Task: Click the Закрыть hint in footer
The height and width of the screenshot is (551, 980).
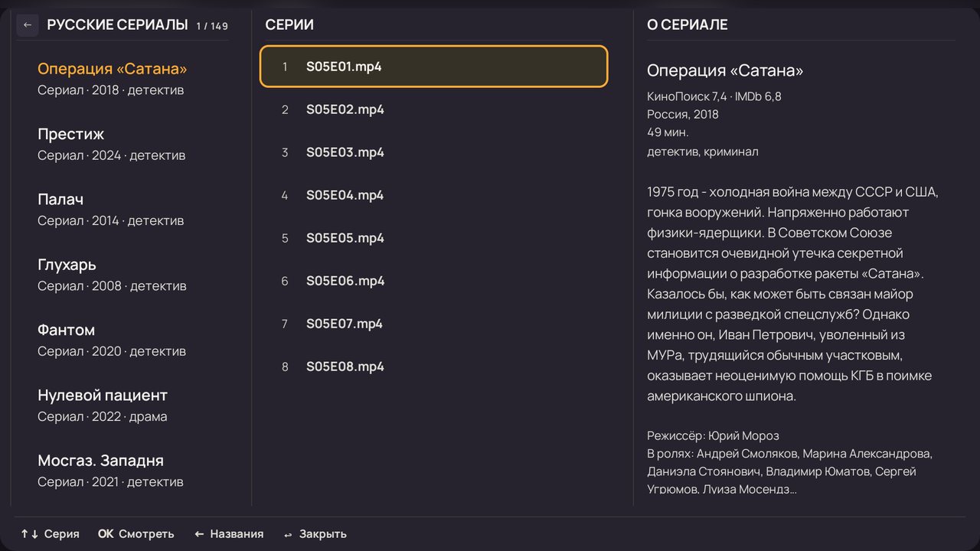Action: pyautogui.click(x=315, y=534)
